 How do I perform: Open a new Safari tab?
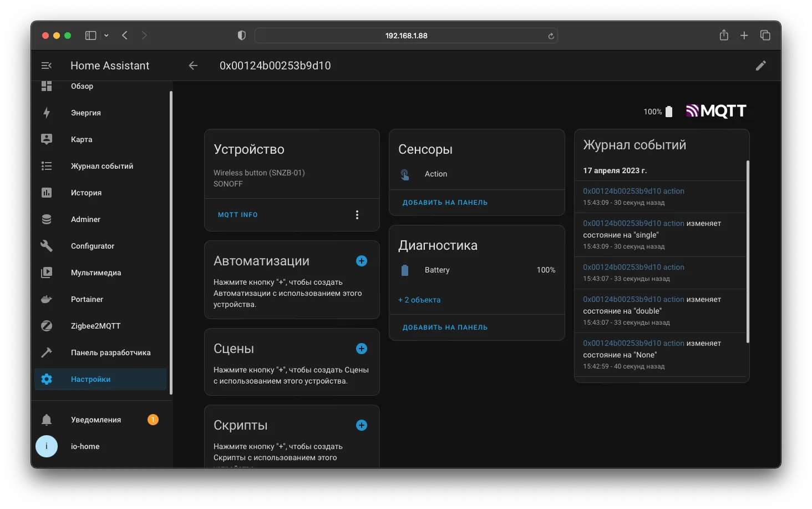point(744,36)
